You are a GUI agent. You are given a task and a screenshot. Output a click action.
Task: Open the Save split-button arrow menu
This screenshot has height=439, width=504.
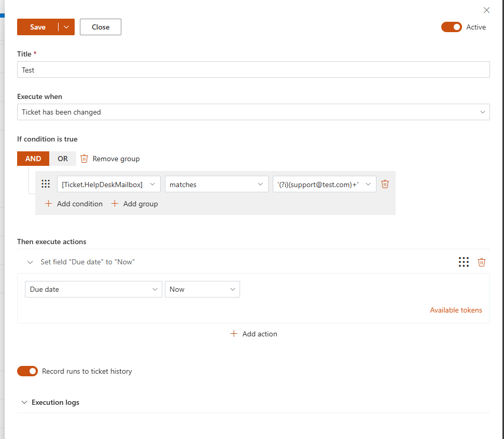click(66, 27)
